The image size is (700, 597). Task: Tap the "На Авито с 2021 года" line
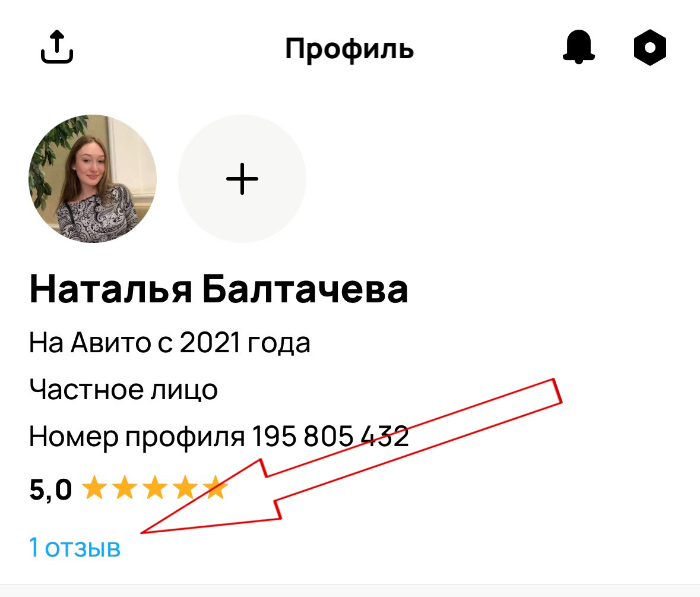[170, 343]
